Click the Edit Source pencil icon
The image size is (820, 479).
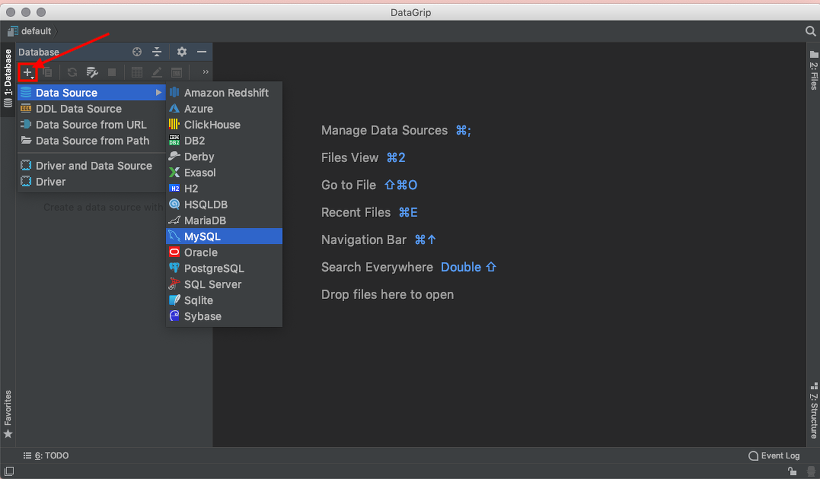pos(156,72)
